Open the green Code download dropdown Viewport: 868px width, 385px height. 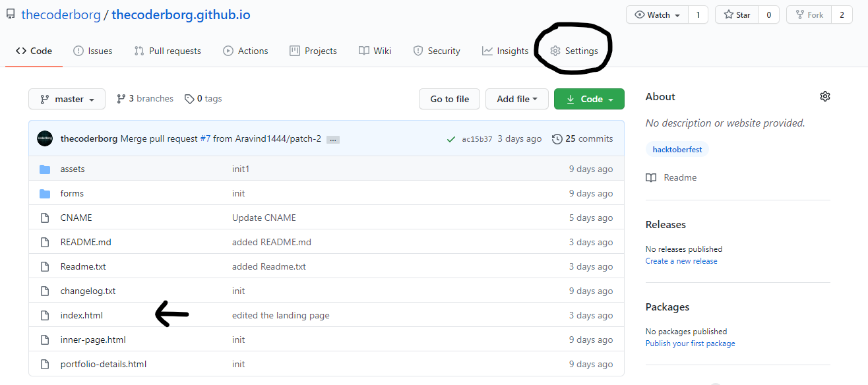589,99
